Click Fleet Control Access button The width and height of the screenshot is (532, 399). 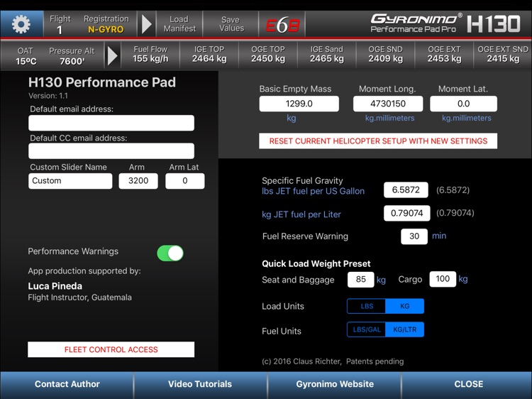[x=111, y=349]
